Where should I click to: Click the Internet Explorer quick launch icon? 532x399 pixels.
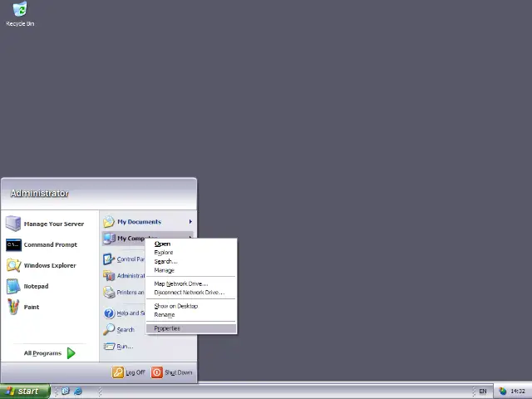(77, 392)
